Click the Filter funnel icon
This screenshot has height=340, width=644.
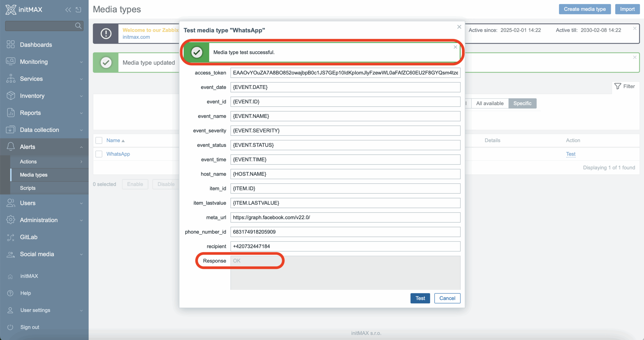coord(618,86)
